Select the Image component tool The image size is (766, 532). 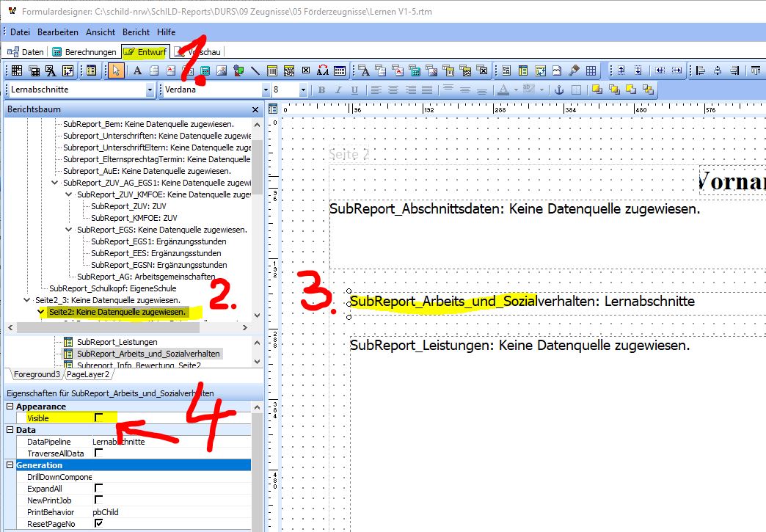[222, 71]
